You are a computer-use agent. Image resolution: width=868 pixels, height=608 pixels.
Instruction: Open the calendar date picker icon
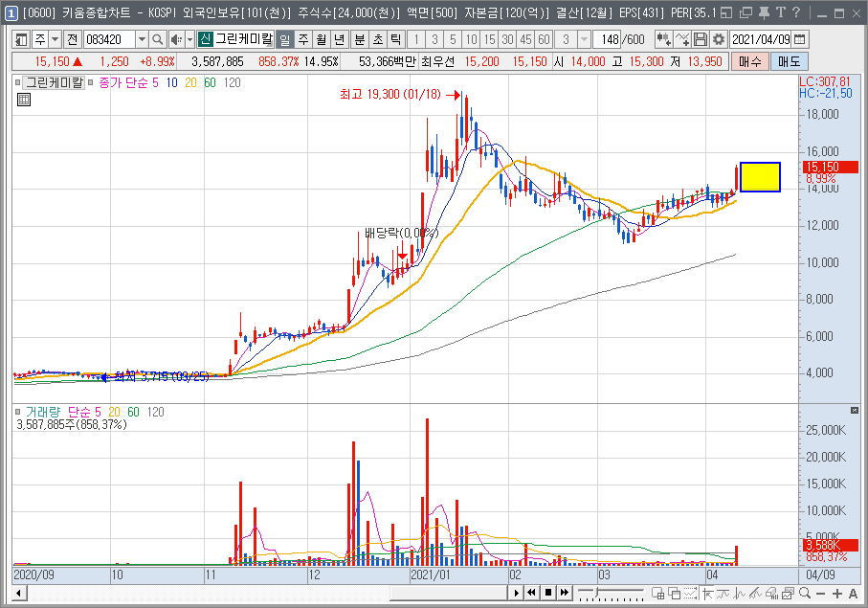coord(800,39)
